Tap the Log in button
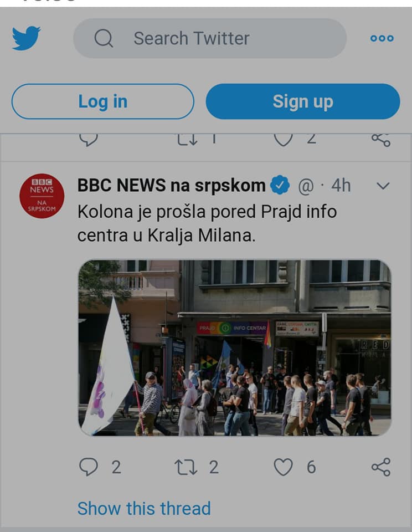The width and height of the screenshot is (412, 532). [103, 101]
